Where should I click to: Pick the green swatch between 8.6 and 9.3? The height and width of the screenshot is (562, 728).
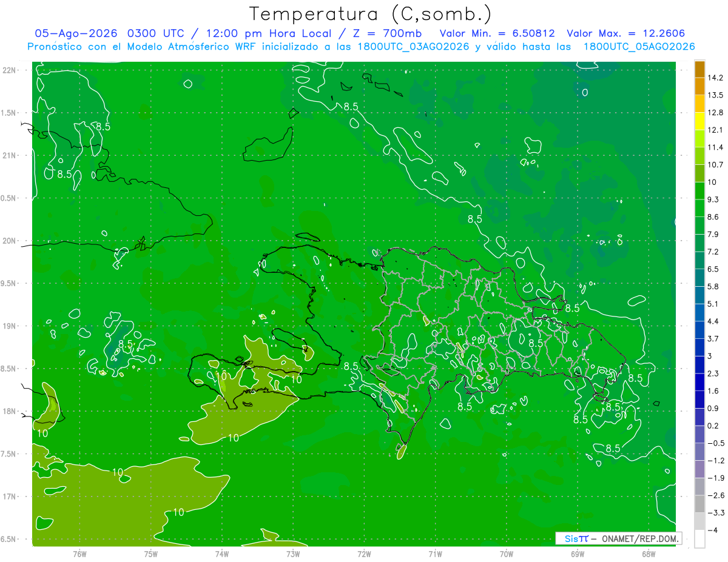click(x=699, y=209)
